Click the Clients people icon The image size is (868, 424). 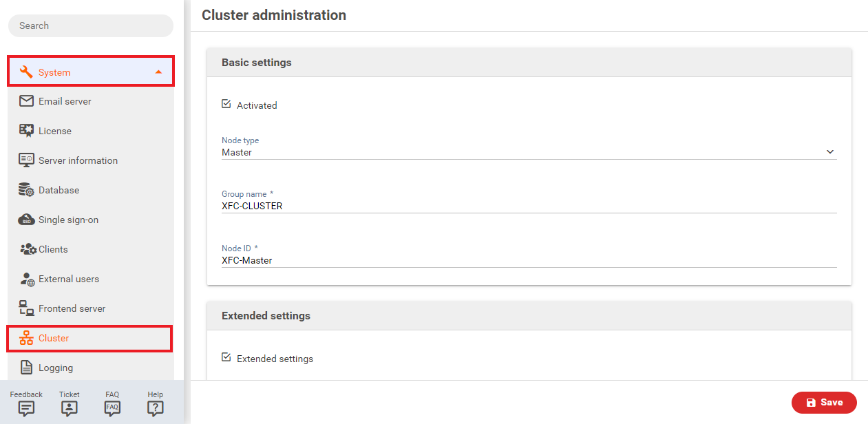click(x=28, y=249)
